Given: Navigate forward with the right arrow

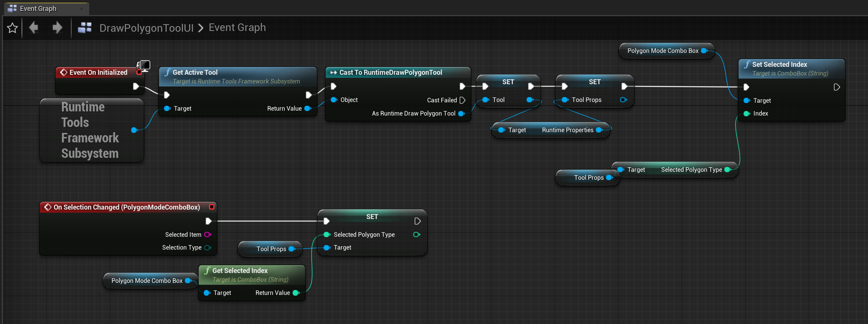Looking at the screenshot, I should click(x=57, y=28).
